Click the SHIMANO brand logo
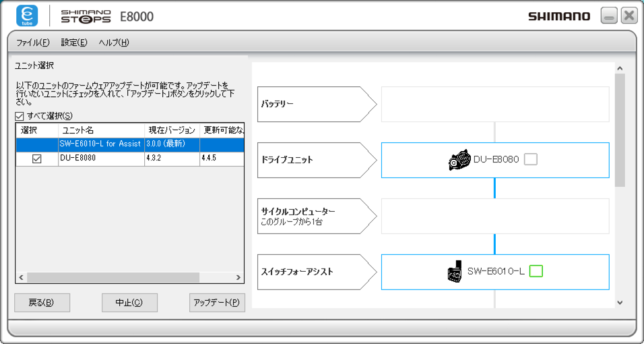 [x=558, y=16]
